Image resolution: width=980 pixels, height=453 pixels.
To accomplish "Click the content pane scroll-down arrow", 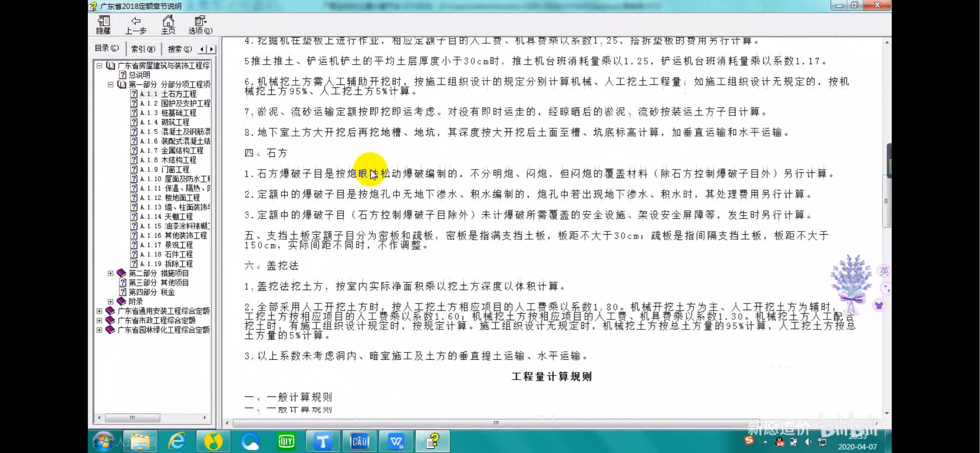I will 887,414.
